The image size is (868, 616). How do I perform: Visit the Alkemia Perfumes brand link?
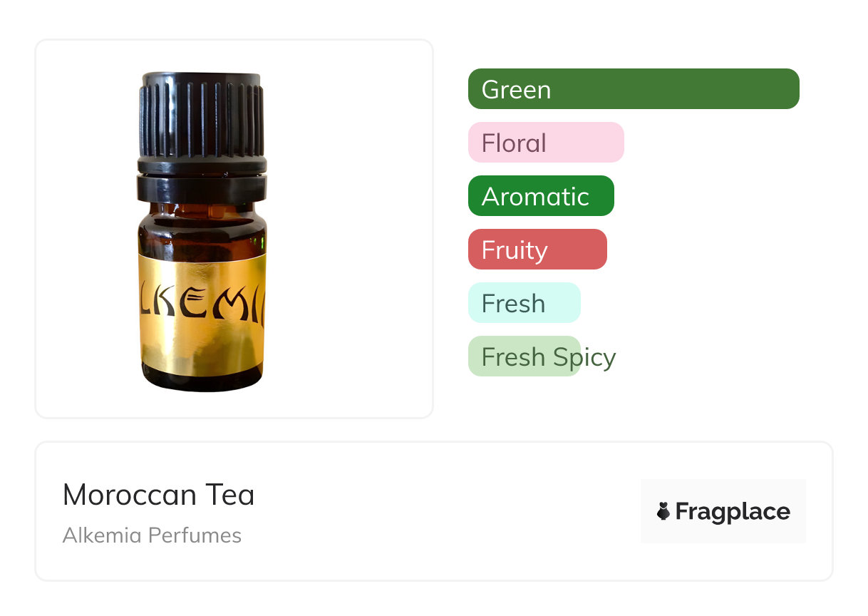tap(152, 535)
